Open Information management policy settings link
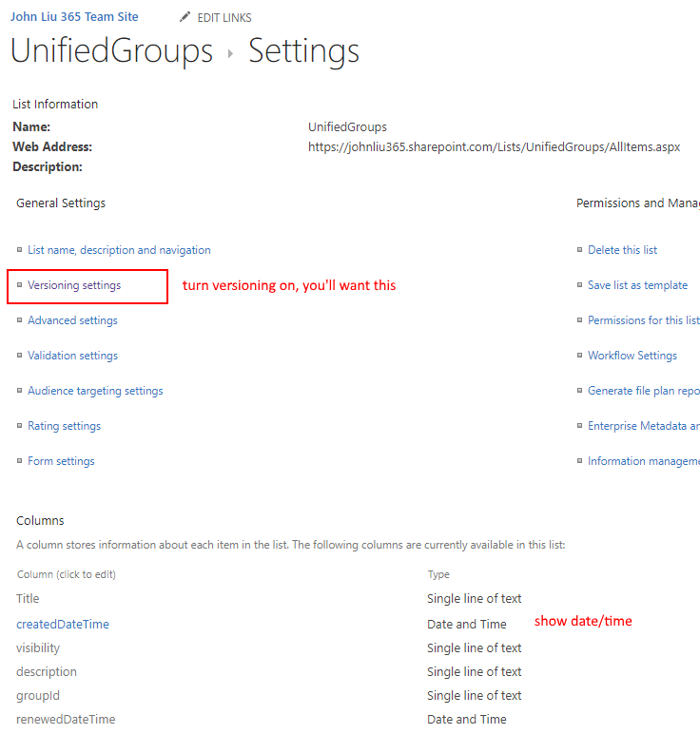 tap(643, 461)
